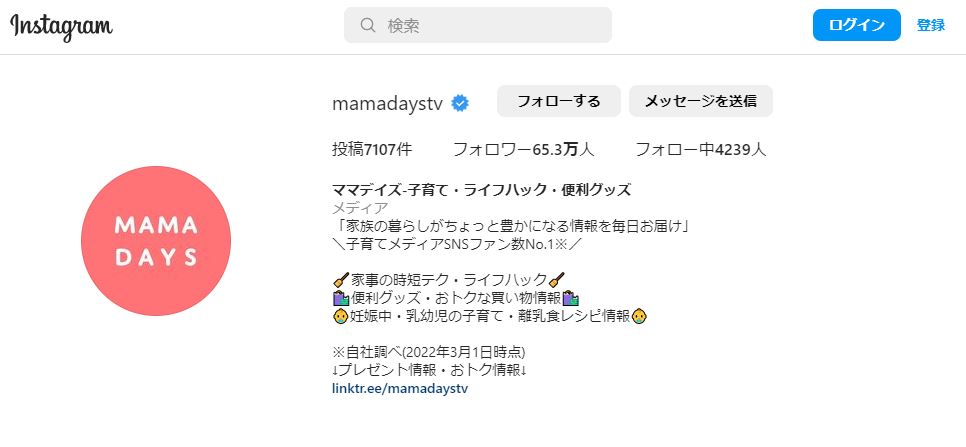Click the mamadaystv username text
Viewport: 966px width, 447px height.
388,103
